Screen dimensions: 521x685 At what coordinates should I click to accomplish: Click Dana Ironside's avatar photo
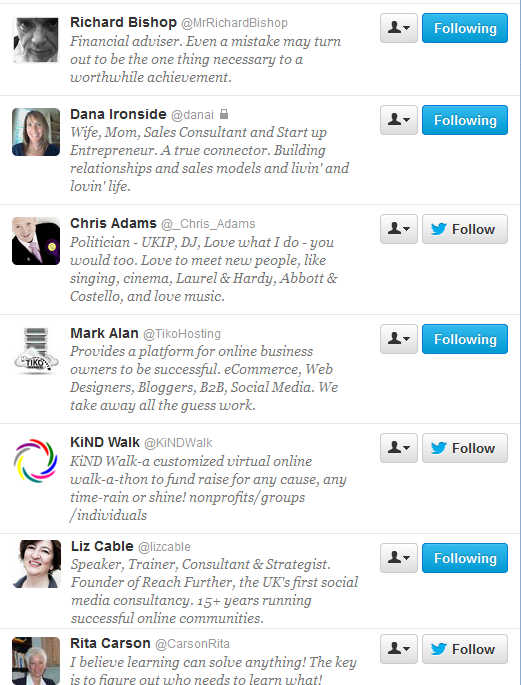tap(36, 132)
